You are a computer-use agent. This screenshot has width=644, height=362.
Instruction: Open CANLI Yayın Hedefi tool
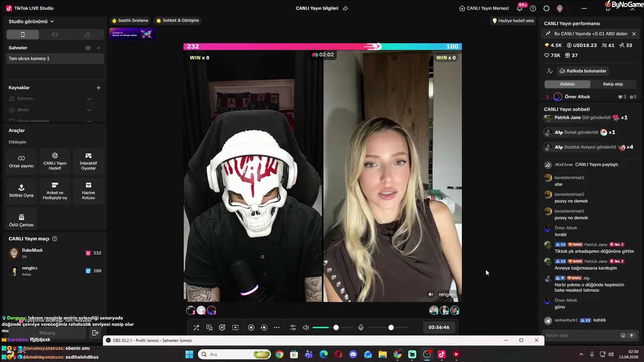(x=55, y=161)
